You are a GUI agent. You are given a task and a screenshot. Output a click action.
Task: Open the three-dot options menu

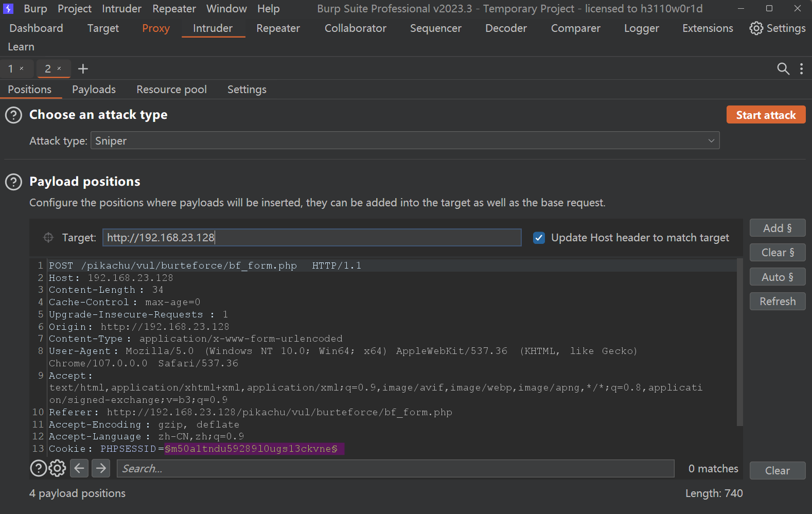(801, 69)
